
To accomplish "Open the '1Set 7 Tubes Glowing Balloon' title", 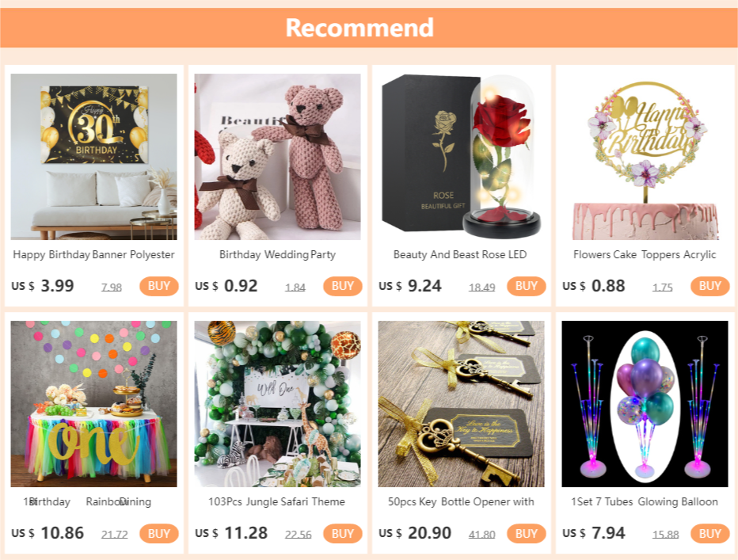I will pos(645,501).
